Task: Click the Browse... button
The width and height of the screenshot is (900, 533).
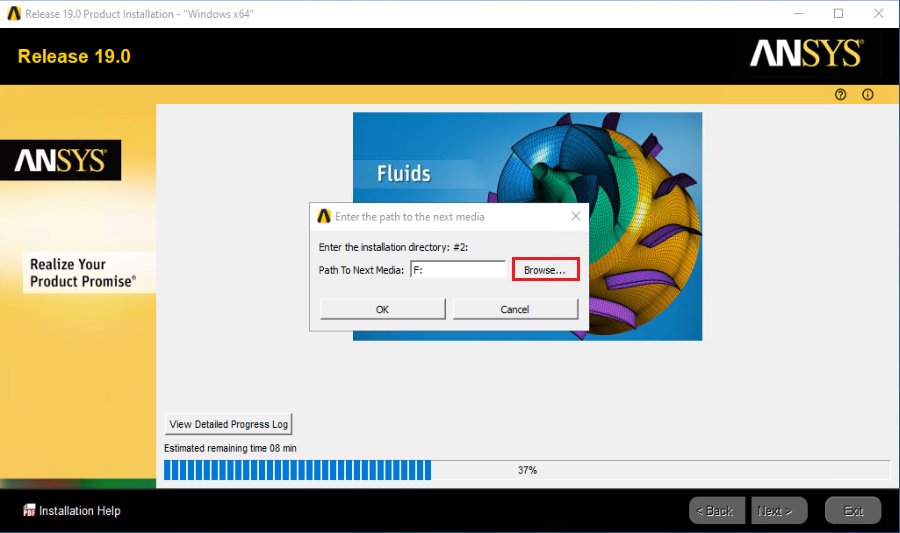Action: (x=545, y=270)
